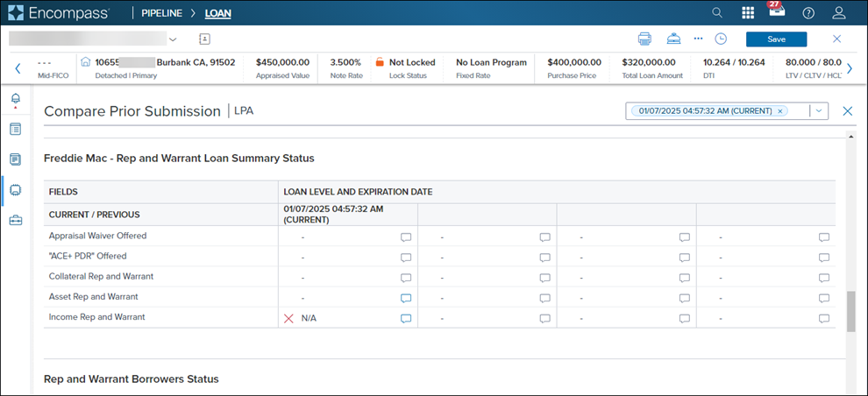Click the N/A value on Income row
The height and width of the screenshot is (396, 868).
(x=309, y=319)
